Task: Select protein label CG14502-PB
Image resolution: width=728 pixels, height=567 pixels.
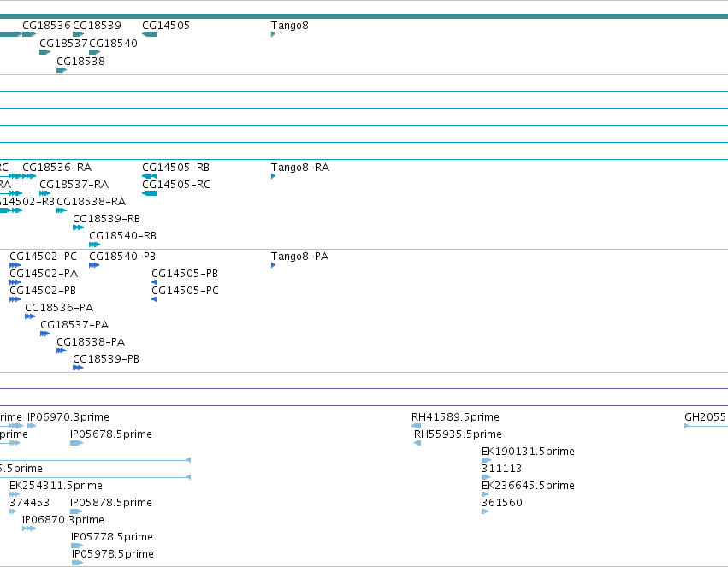Action: click(x=43, y=291)
